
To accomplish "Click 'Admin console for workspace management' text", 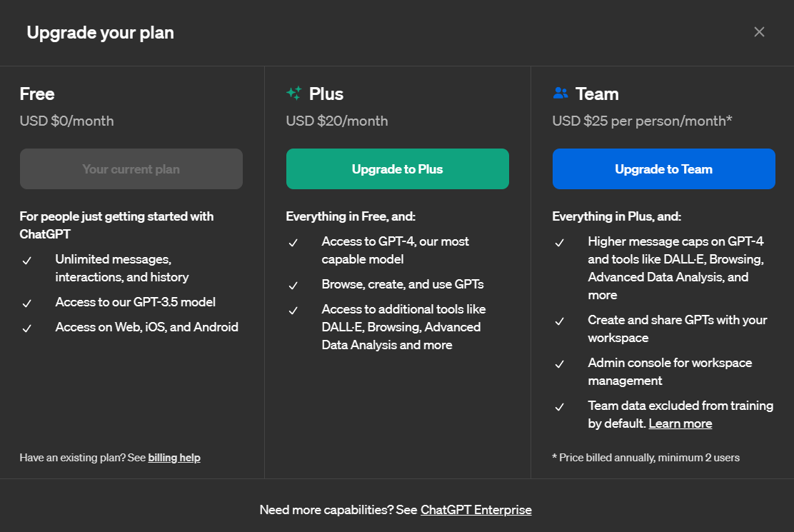I will [x=670, y=371].
